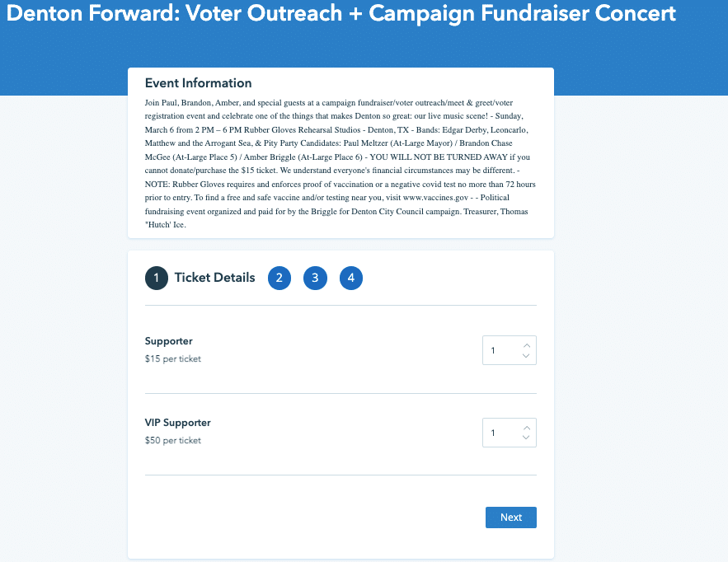Click the Supporter ticket name

(x=168, y=341)
